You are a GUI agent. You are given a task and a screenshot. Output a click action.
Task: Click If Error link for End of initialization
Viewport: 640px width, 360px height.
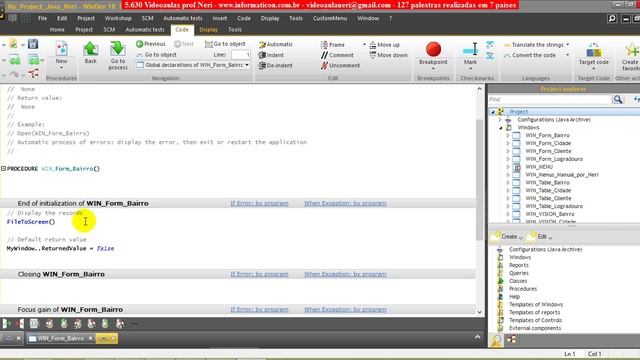pyautogui.click(x=259, y=203)
